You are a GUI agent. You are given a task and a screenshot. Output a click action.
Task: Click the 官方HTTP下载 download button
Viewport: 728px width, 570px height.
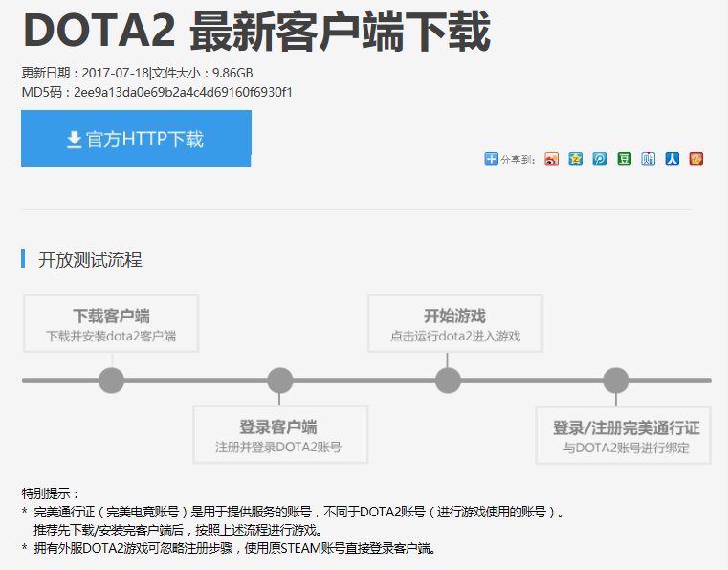[136, 139]
